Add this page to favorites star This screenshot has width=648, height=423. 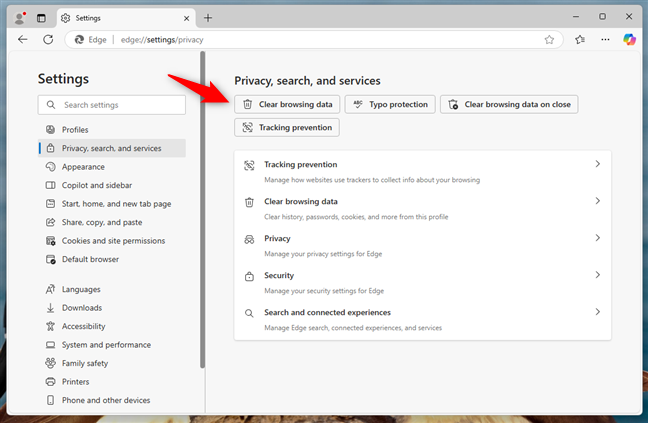click(549, 40)
